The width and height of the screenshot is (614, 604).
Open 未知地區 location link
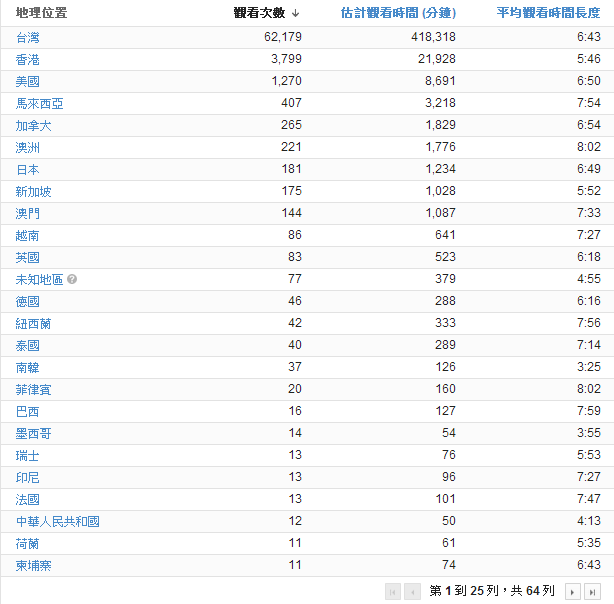(x=40, y=279)
